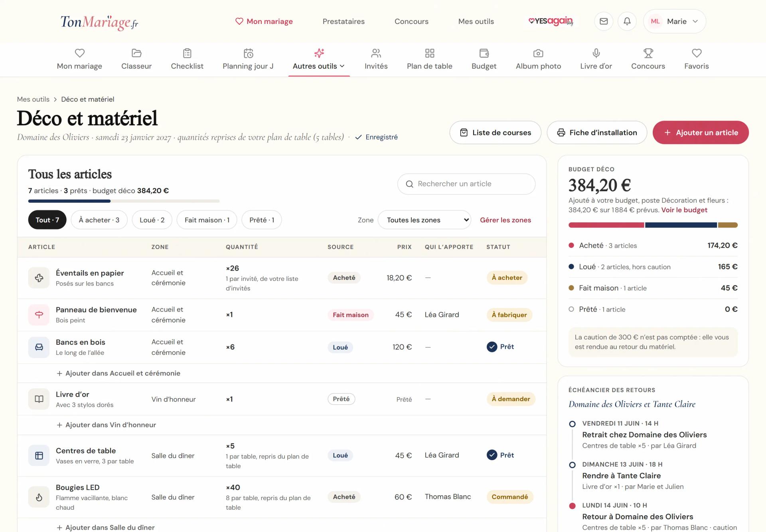Follow the Voir le budget link
The image size is (766, 532).
(x=684, y=210)
